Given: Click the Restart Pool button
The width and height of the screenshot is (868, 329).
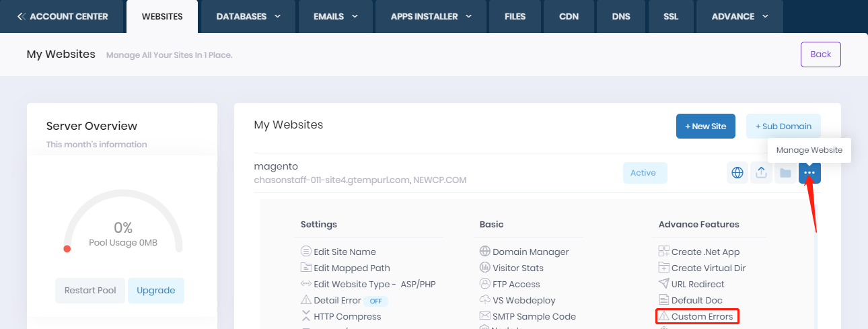Looking at the screenshot, I should tap(90, 291).
